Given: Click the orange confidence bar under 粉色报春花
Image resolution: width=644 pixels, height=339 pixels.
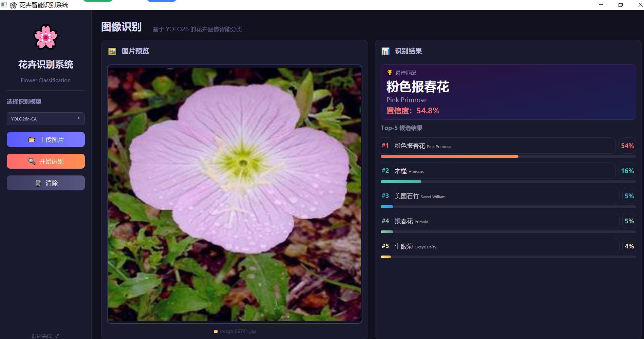Looking at the screenshot, I should 450,156.
